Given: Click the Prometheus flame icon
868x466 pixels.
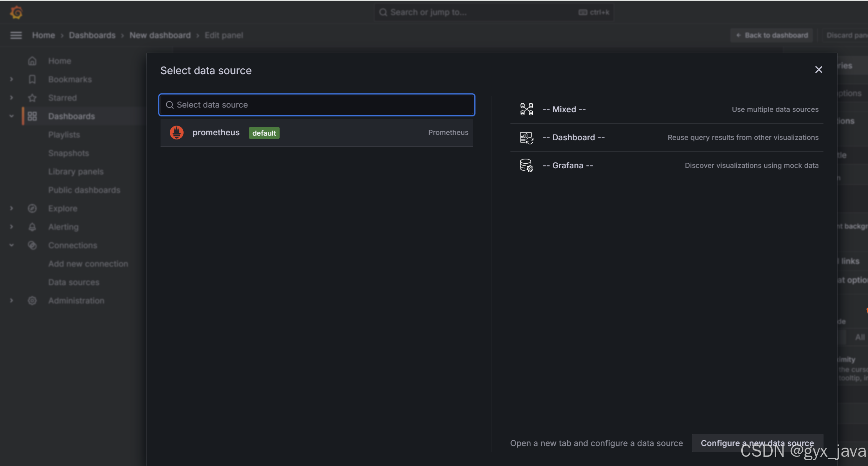Looking at the screenshot, I should click(177, 133).
